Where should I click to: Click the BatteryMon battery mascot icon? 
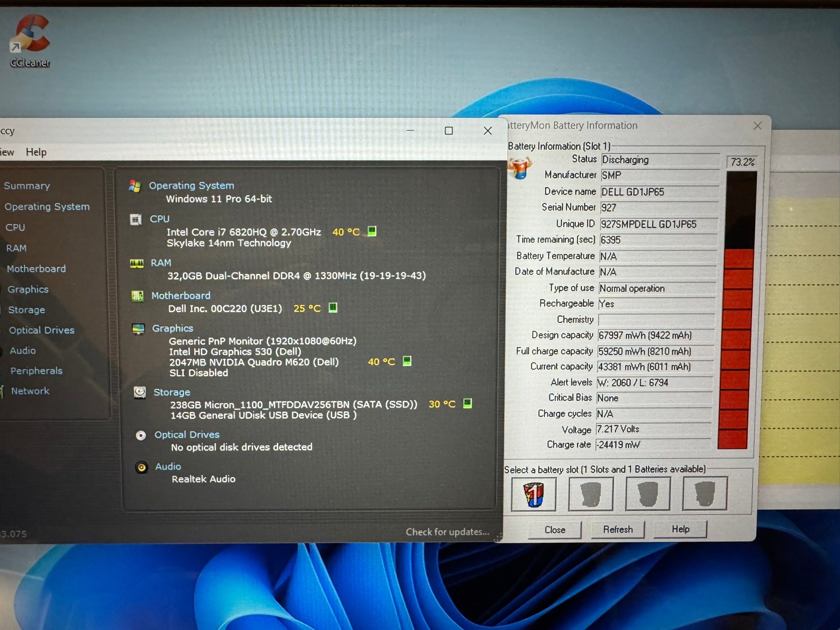point(520,168)
